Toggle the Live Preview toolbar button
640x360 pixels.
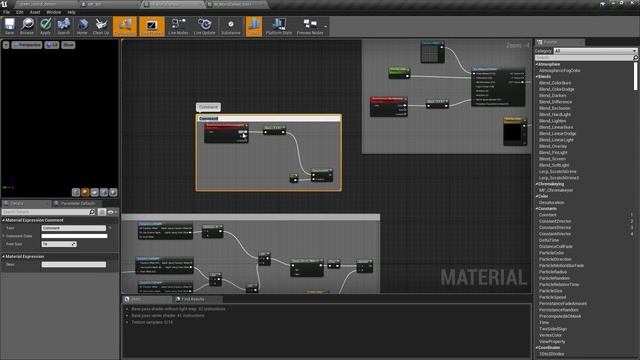(x=151, y=27)
